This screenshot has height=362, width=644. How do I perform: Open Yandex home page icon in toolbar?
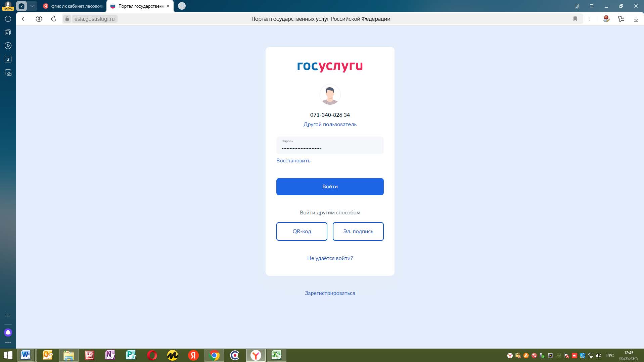pyautogui.click(x=39, y=19)
